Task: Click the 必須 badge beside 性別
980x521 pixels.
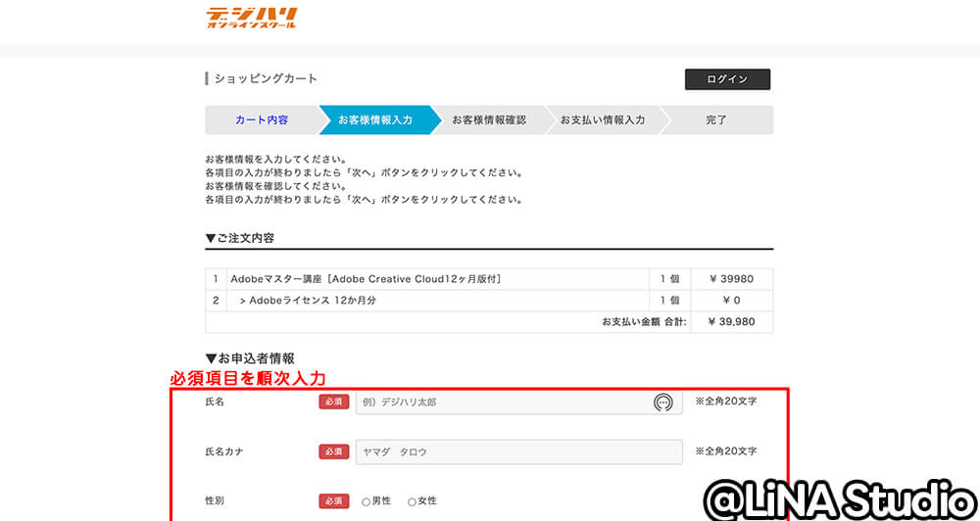Action: coord(333,500)
